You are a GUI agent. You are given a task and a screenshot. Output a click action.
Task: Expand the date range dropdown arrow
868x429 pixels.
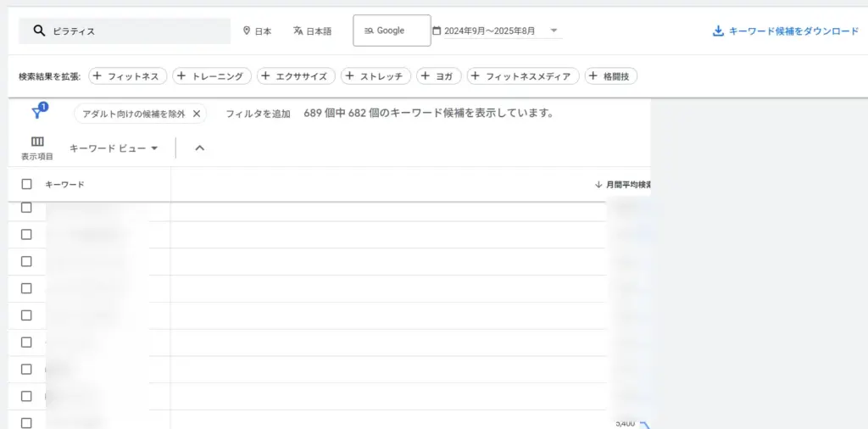point(554,31)
